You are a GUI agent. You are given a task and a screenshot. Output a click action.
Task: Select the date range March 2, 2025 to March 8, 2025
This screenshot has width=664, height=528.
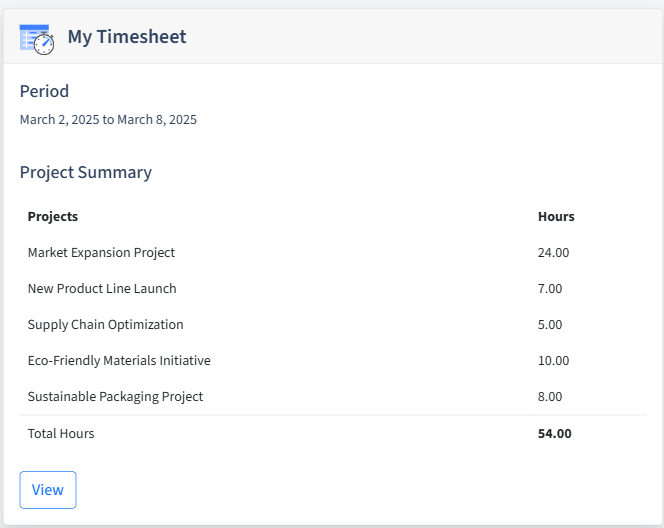pos(108,119)
